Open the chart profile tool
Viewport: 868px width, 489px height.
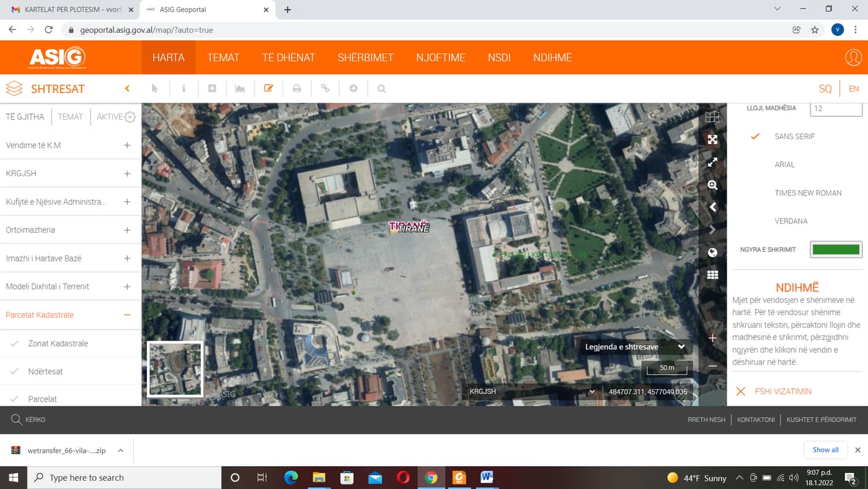click(x=240, y=89)
